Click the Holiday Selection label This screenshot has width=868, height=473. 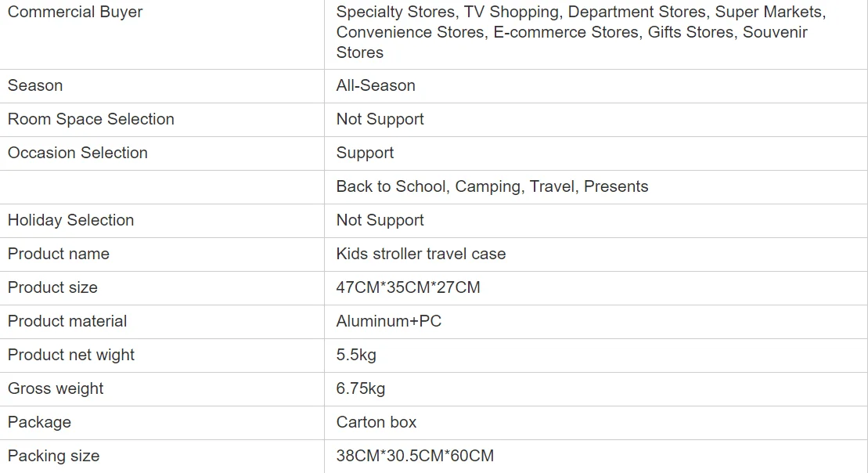coord(70,220)
